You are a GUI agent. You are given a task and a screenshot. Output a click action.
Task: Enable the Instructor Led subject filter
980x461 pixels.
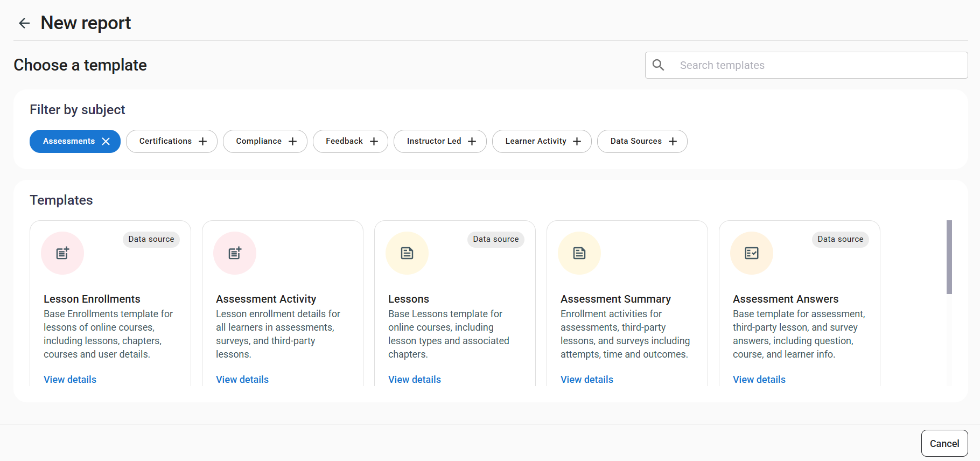[440, 141]
